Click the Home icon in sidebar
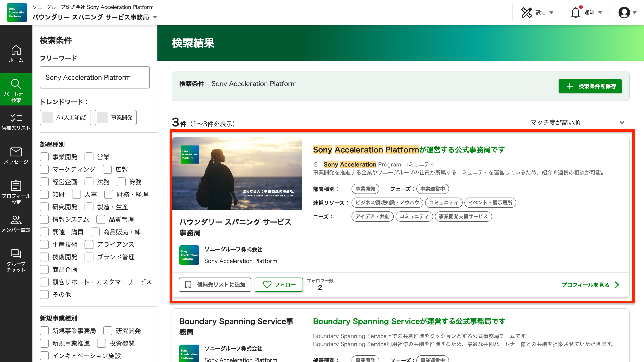 click(x=16, y=51)
